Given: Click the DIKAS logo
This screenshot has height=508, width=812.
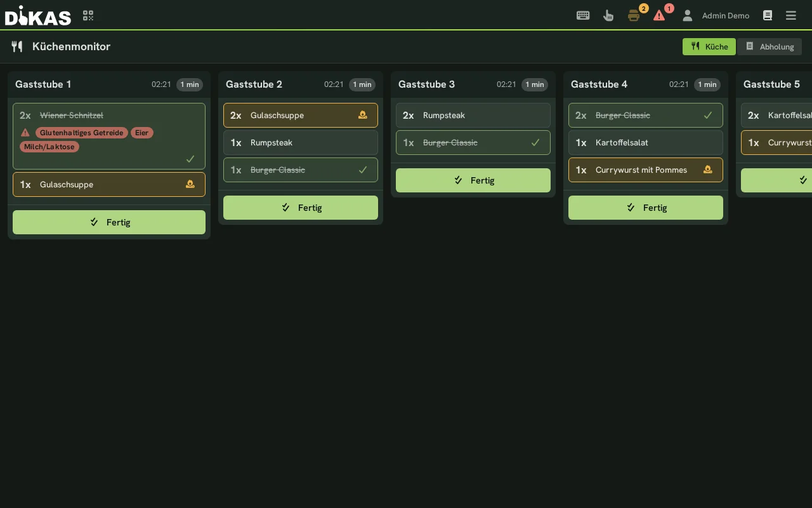Looking at the screenshot, I should 38,15.
